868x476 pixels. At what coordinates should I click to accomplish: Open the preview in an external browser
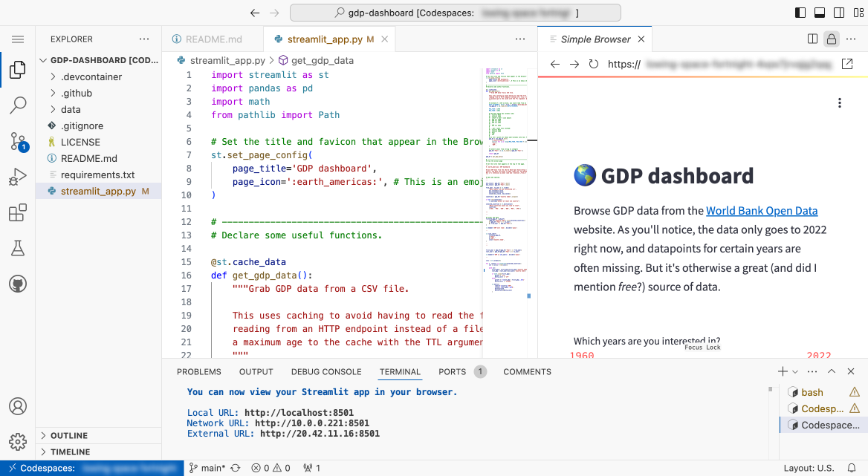coord(846,64)
